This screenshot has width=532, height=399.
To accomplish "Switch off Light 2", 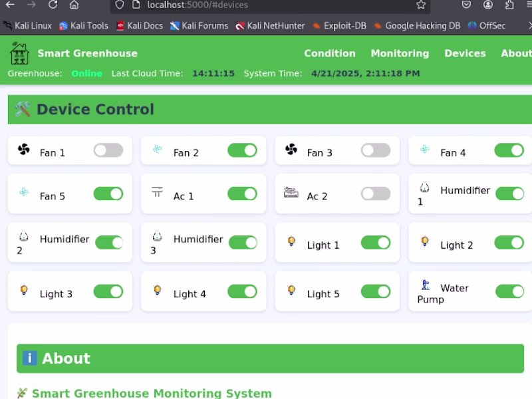I will [509, 243].
